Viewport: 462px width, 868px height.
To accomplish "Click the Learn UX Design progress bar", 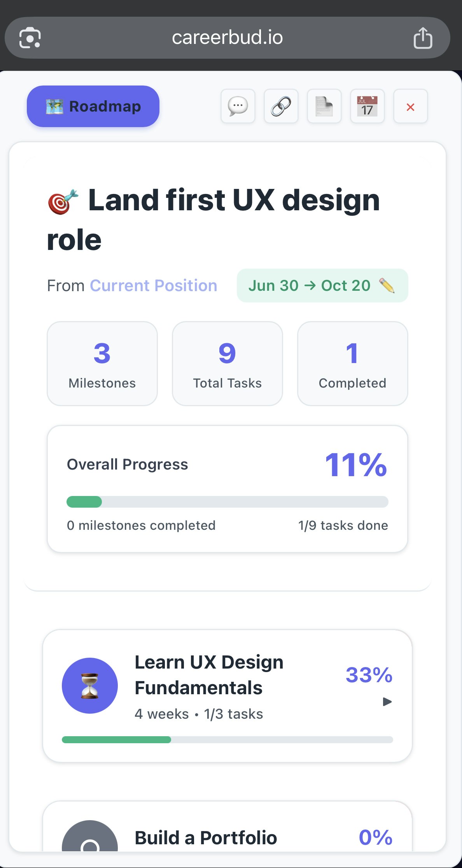I will tap(227, 739).
